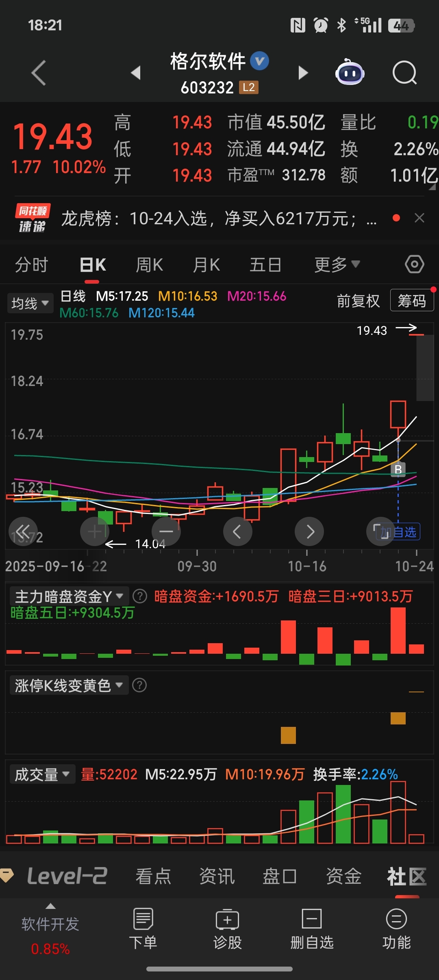439x980 pixels.
Task: Open the search magnifier
Action: (405, 73)
